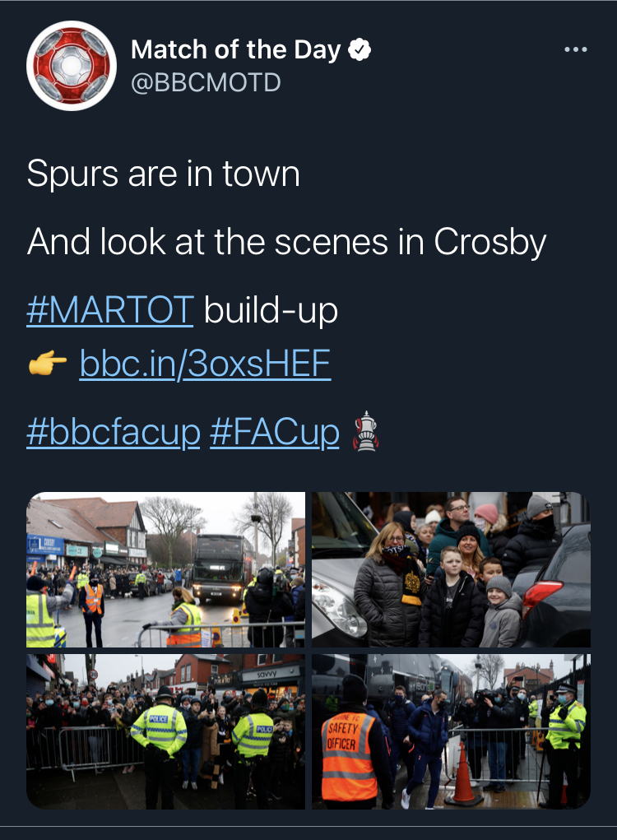Enlarge the photo of fans between parked cars
This screenshot has height=840, width=617.
(451, 569)
